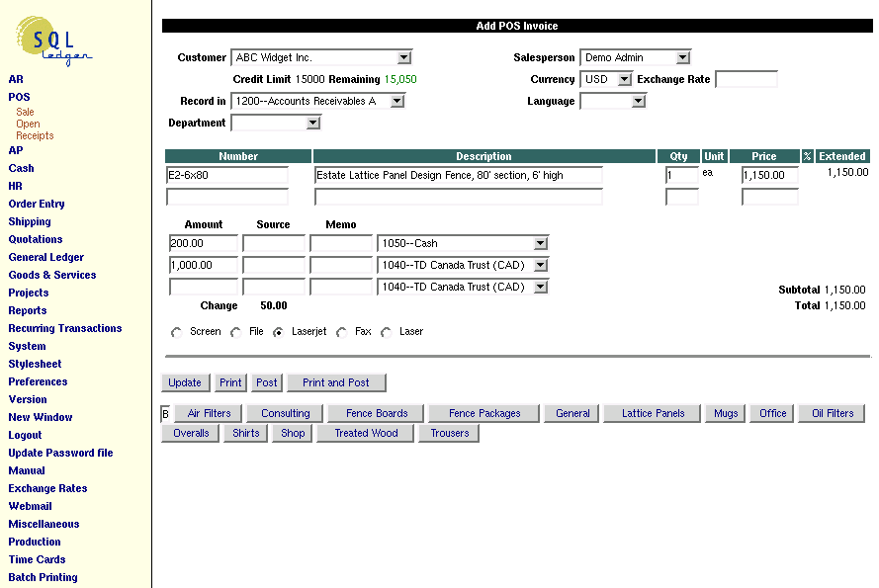Viewport: 879px width, 588px height.
Task: Open Receipts under the POS menu
Action: [x=36, y=135]
